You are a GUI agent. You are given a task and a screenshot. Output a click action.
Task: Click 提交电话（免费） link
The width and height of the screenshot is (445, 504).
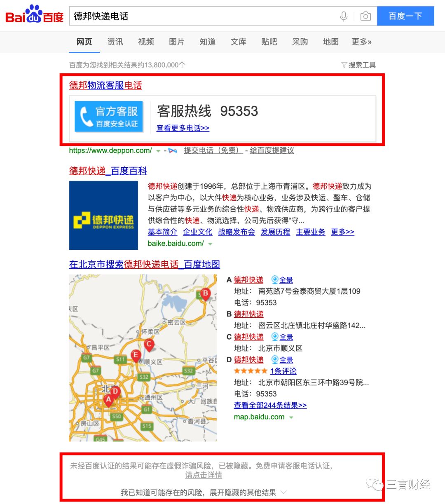pyautogui.click(x=213, y=150)
